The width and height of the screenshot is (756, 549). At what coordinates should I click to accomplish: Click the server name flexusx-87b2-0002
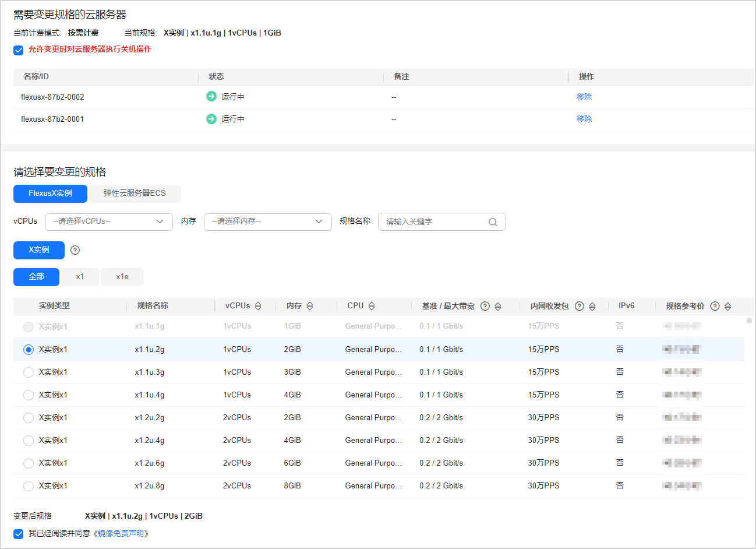[x=52, y=97]
